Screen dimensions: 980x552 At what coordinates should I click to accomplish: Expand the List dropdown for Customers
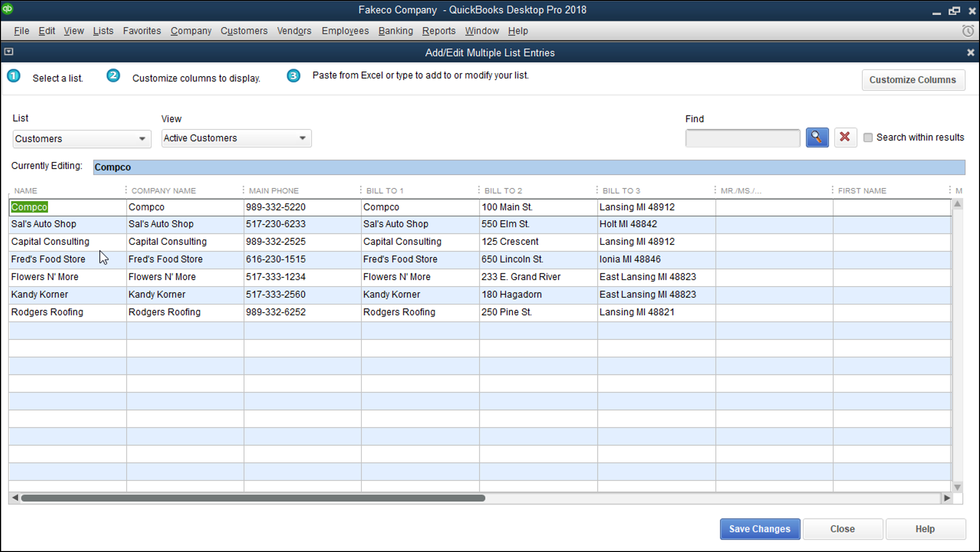point(141,138)
